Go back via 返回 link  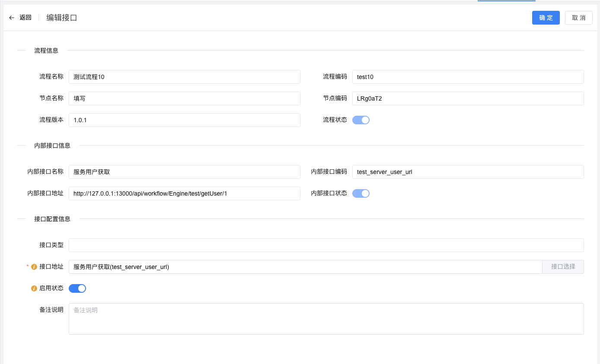[x=26, y=18]
